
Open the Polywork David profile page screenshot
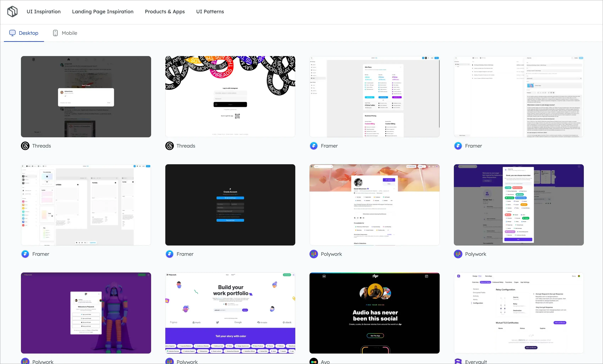click(374, 205)
